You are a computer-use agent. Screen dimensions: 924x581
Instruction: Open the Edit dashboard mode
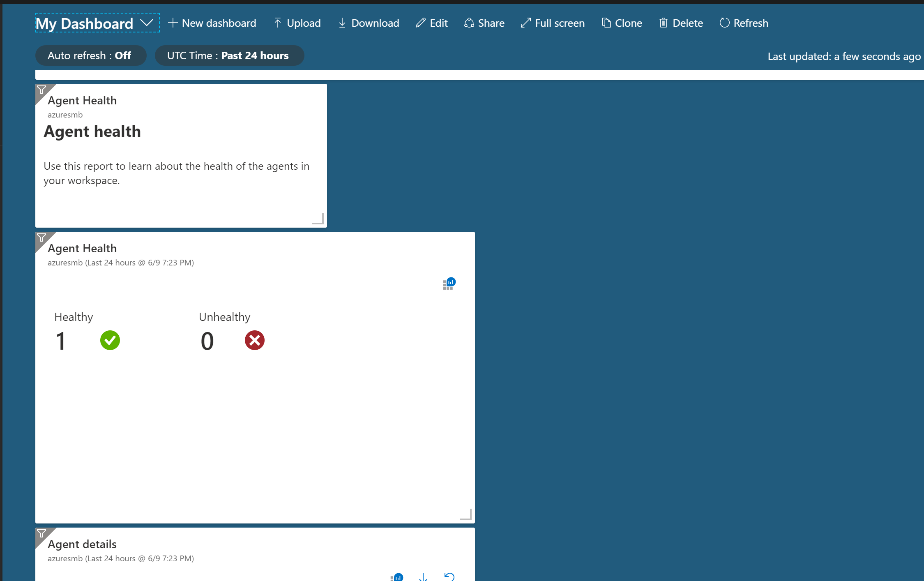431,23
